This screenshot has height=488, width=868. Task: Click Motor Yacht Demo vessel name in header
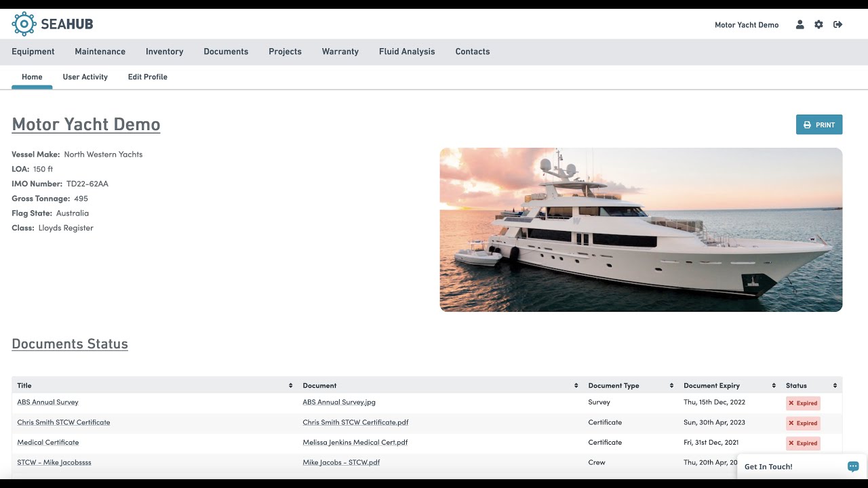coord(747,25)
